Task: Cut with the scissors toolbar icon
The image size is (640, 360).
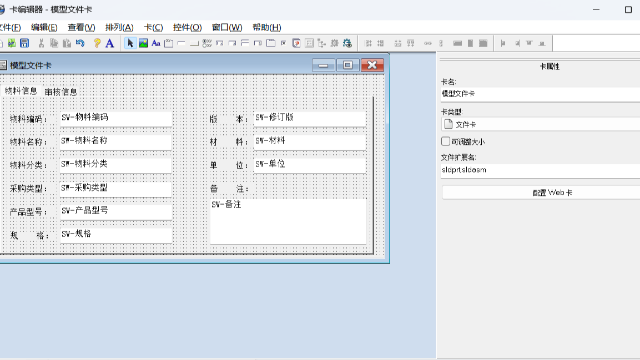Action: [x=41, y=43]
